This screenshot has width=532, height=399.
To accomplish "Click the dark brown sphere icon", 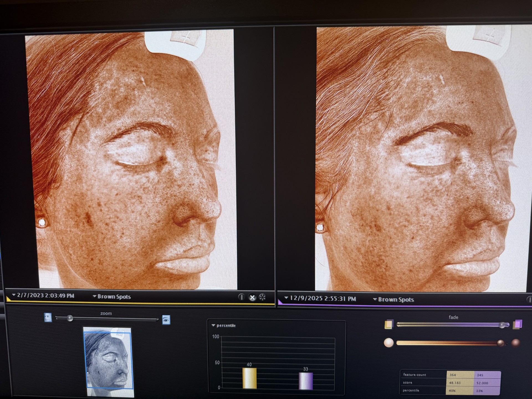I will point(515,343).
